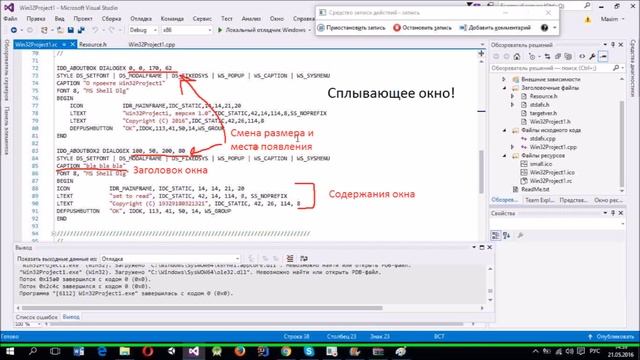Collapse Файлы исходного кода folder
Screen dimensions: 640x360
pos(504,130)
